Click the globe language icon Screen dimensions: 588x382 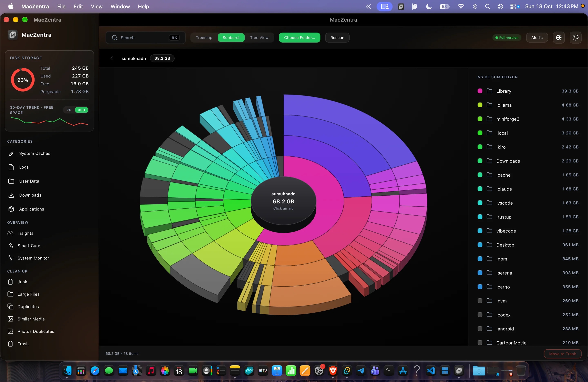coord(559,38)
